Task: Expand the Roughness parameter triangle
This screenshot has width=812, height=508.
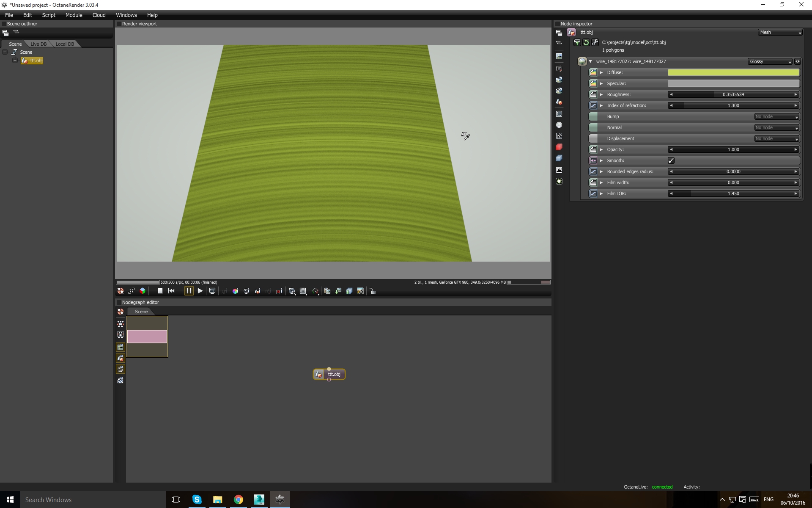Action: [601, 94]
